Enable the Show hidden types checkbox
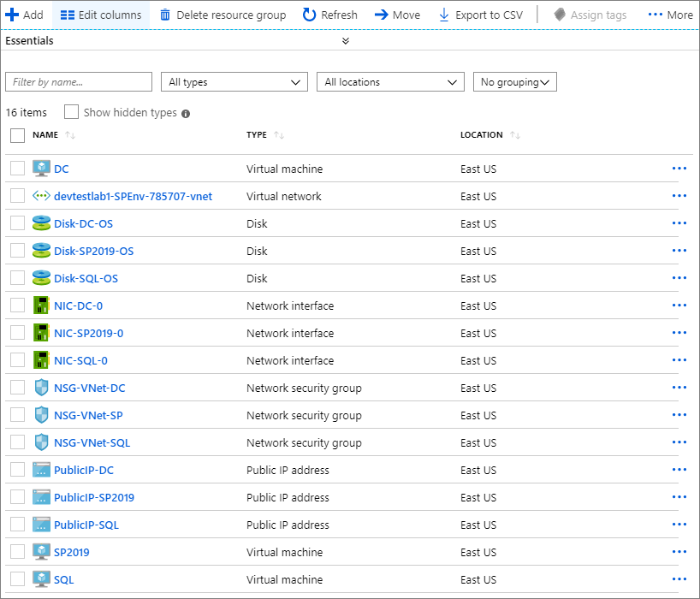 pyautogui.click(x=71, y=111)
